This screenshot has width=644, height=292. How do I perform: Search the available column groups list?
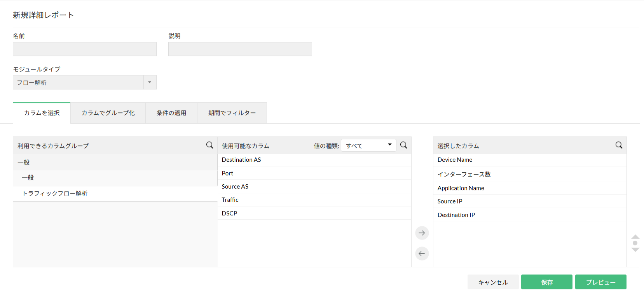209,145
